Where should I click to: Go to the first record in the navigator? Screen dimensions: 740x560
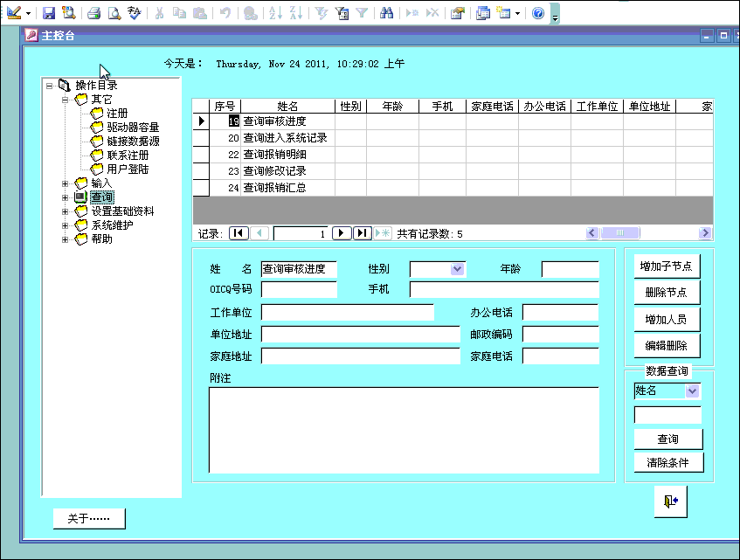[x=239, y=233]
